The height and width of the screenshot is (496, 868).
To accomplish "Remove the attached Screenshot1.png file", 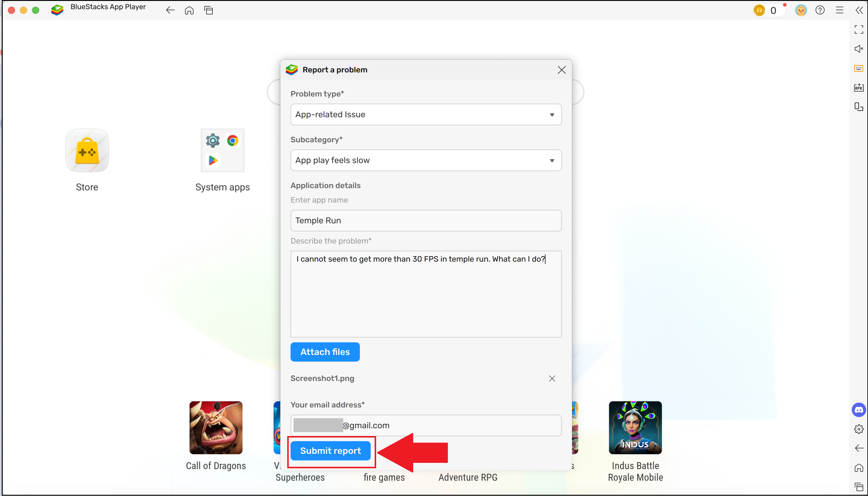I will [x=552, y=378].
